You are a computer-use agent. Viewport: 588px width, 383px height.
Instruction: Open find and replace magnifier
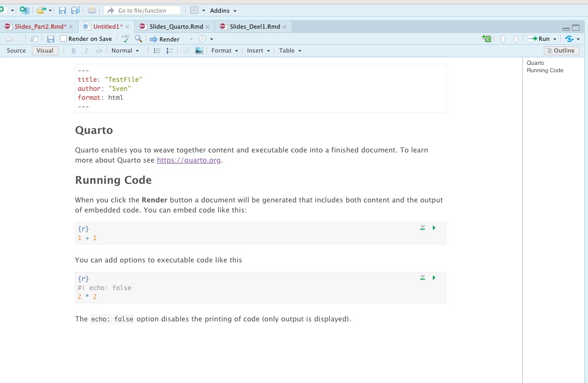click(139, 39)
